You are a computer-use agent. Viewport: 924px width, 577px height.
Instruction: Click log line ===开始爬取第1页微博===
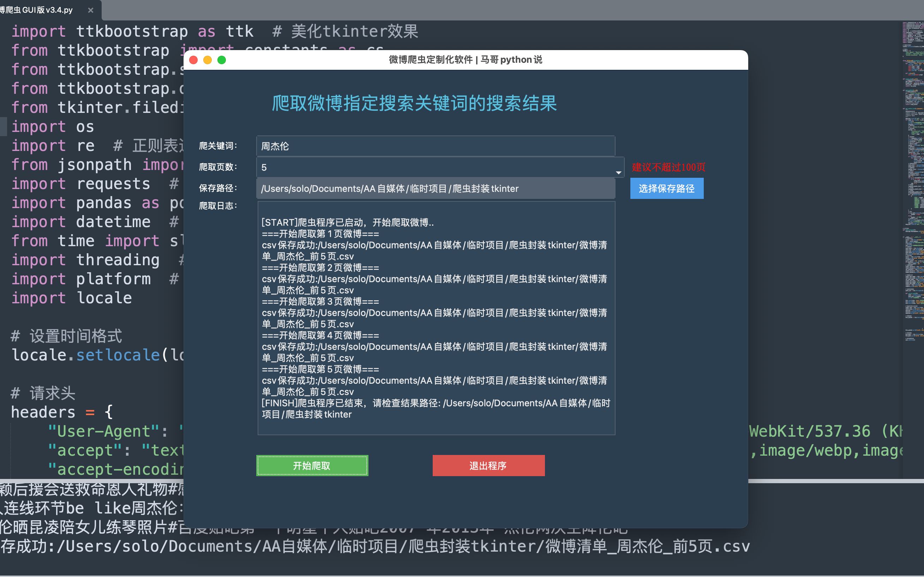[x=320, y=233]
